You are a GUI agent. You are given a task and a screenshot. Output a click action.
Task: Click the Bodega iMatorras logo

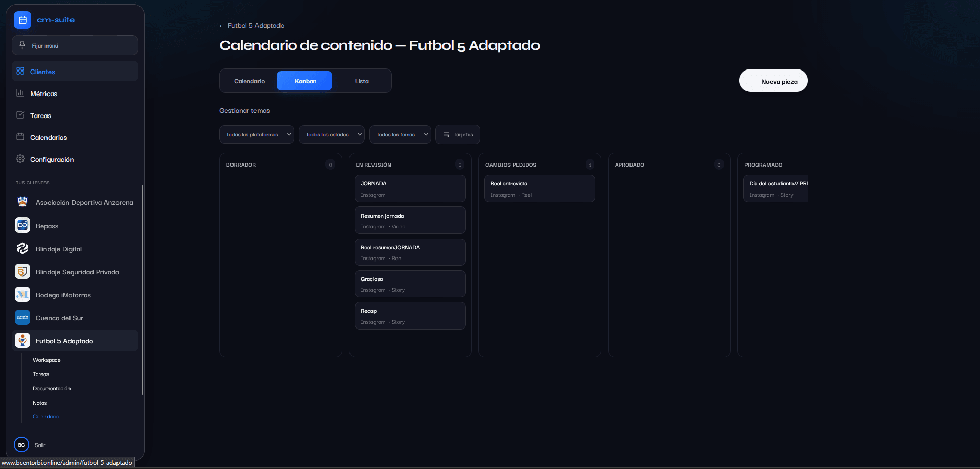[22, 294]
